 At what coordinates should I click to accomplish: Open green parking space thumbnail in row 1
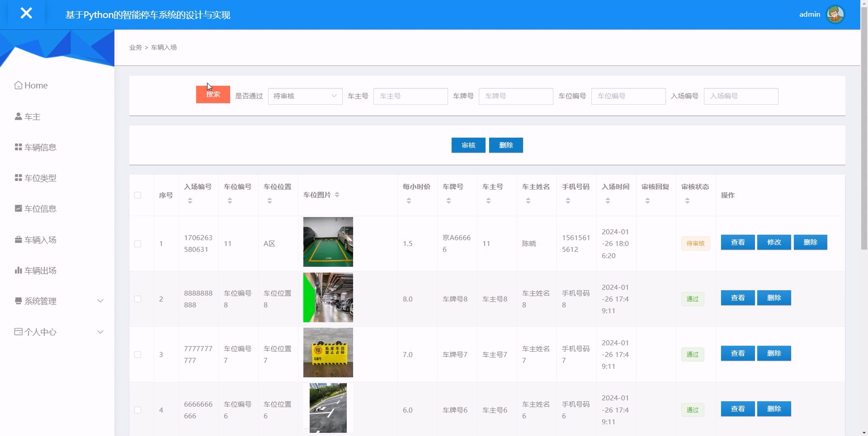tap(328, 242)
